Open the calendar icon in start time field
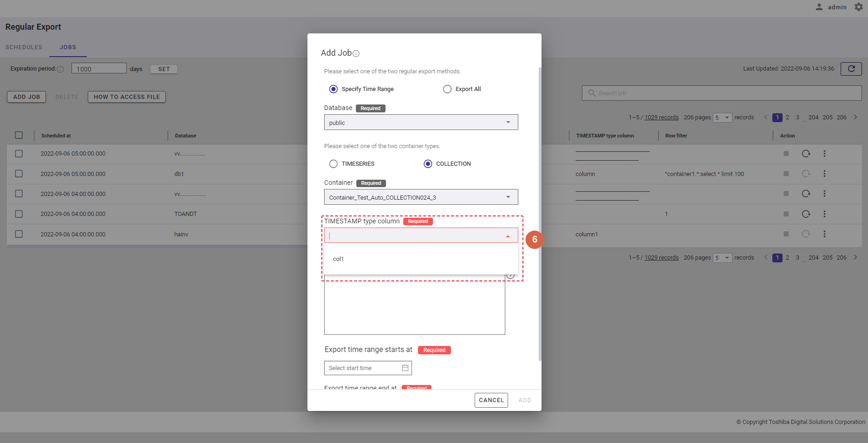The width and height of the screenshot is (868, 443). click(405, 368)
